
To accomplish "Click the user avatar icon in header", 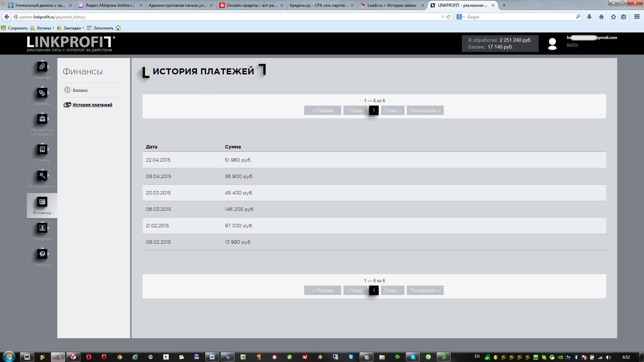I will (x=552, y=44).
